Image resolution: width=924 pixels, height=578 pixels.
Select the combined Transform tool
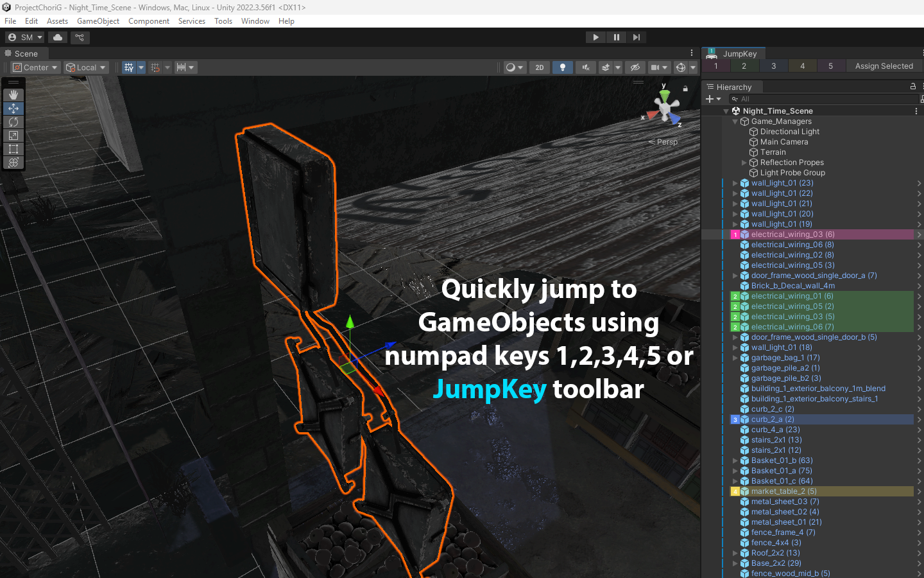(x=13, y=162)
